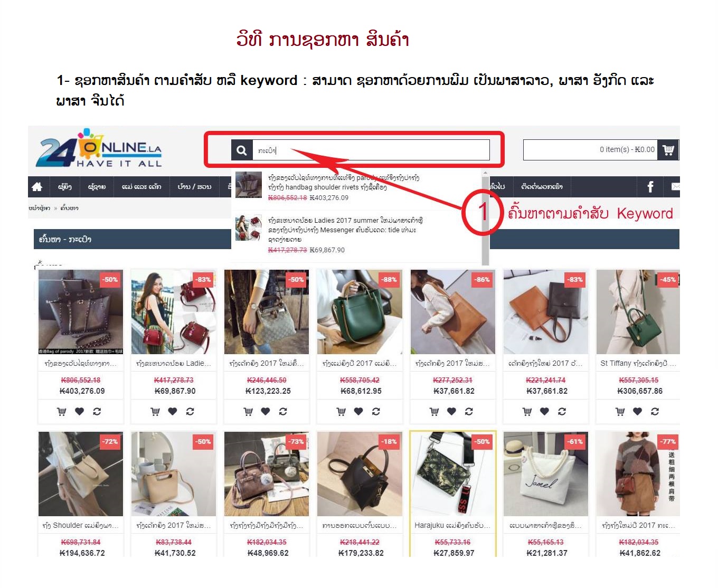The width and height of the screenshot is (718, 588).
Task: Favorite the K306,657.86 St Tiffany bag
Action: click(x=638, y=412)
